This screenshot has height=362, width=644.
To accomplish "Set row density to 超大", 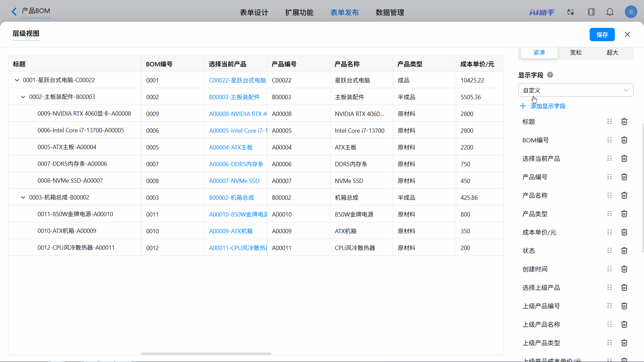I will 612,53.
